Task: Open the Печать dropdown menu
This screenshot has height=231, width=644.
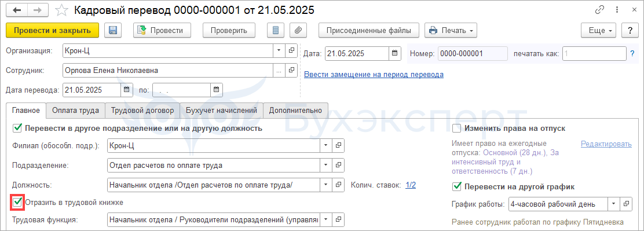Action: click(x=451, y=30)
